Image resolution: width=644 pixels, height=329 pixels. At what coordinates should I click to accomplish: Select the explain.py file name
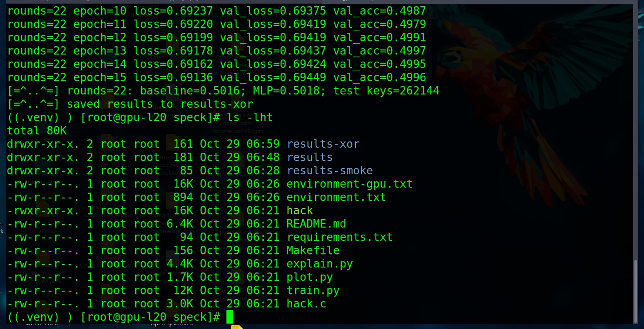[320, 264]
